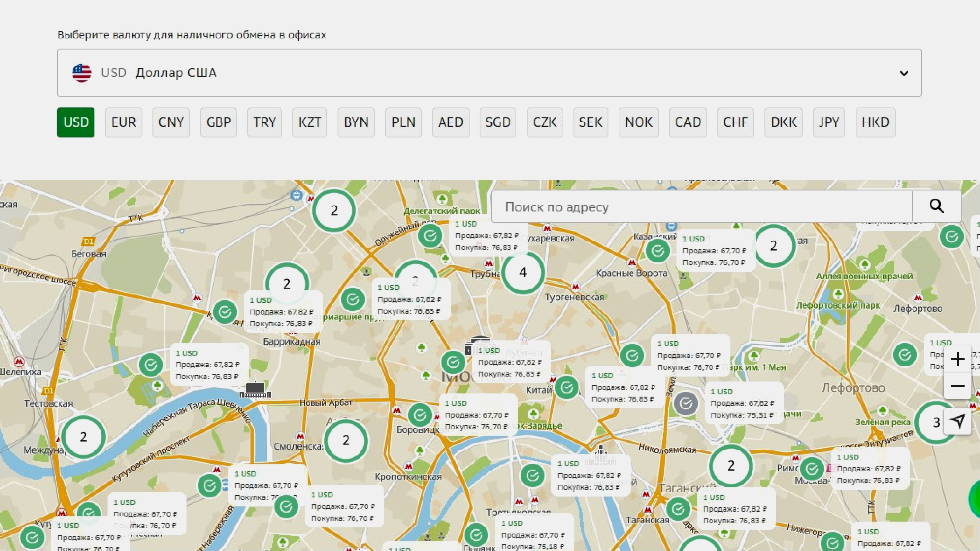The image size is (980, 551).
Task: Click the gray office marker near Продажа 67,82 Покупка 75,31
Action: [686, 403]
